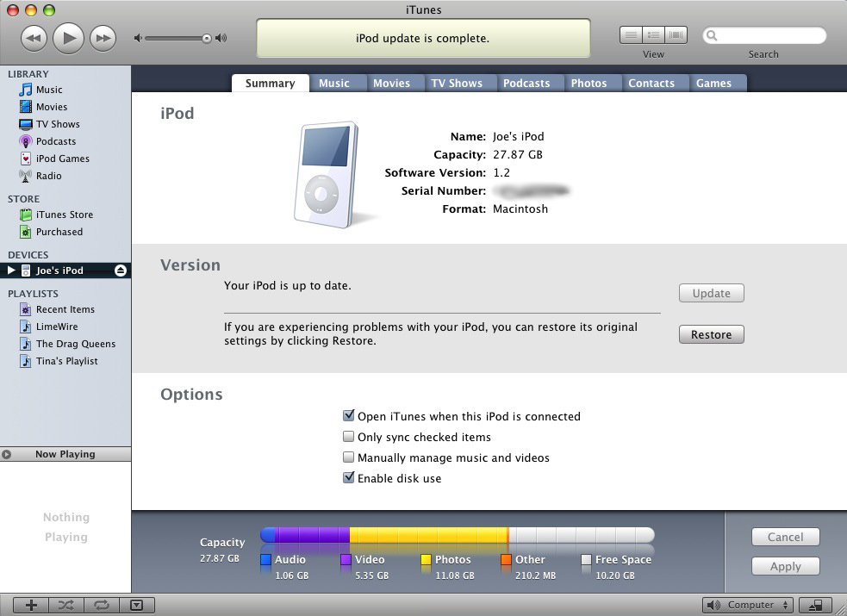Screen dimensions: 847x616
Task: Mute using the low-volume speaker icon
Action: click(x=138, y=38)
